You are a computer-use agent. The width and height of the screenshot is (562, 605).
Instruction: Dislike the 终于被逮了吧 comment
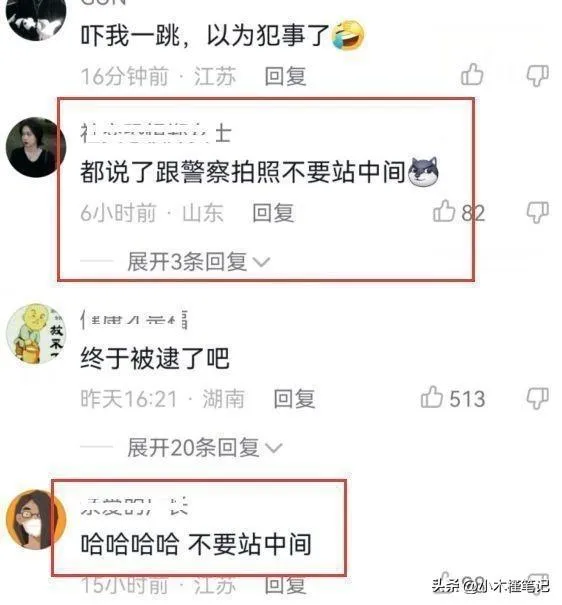click(537, 398)
